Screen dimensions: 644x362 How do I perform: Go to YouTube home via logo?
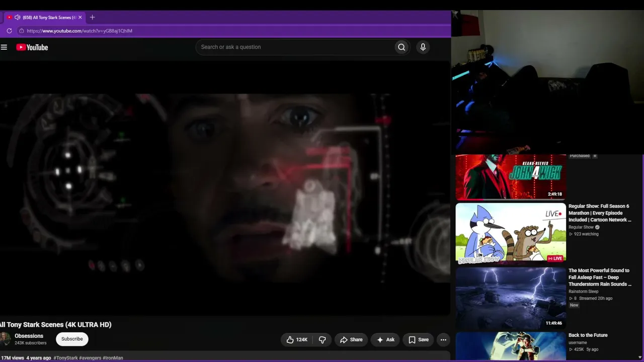(32, 47)
